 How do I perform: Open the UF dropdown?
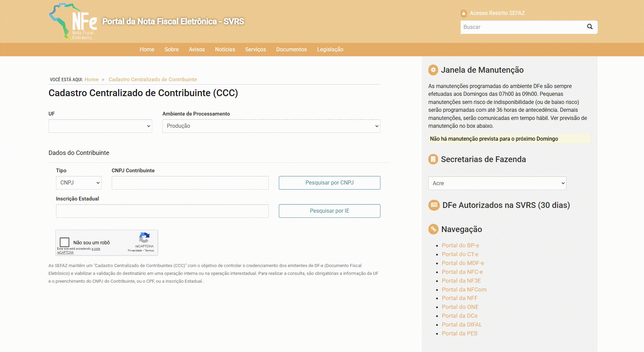point(100,126)
